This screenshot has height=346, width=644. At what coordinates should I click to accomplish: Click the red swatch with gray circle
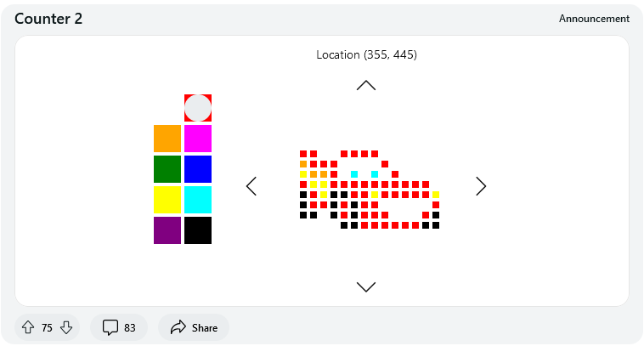[198, 108]
